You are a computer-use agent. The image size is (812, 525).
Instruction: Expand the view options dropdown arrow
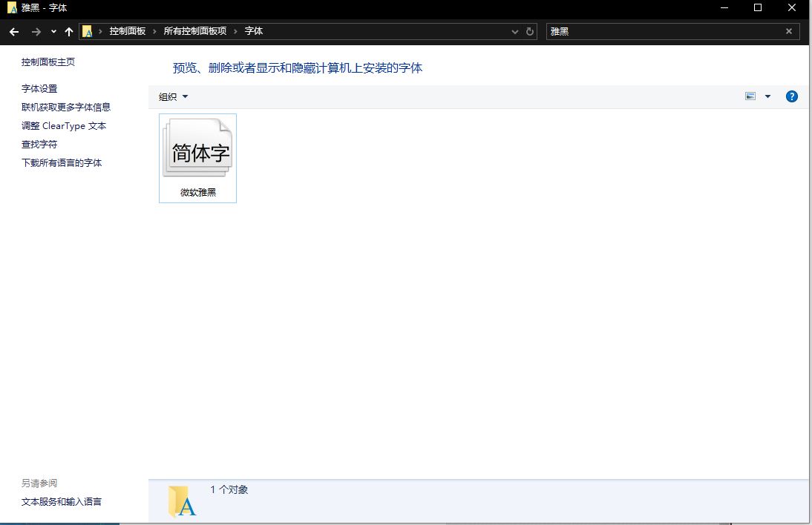click(767, 96)
